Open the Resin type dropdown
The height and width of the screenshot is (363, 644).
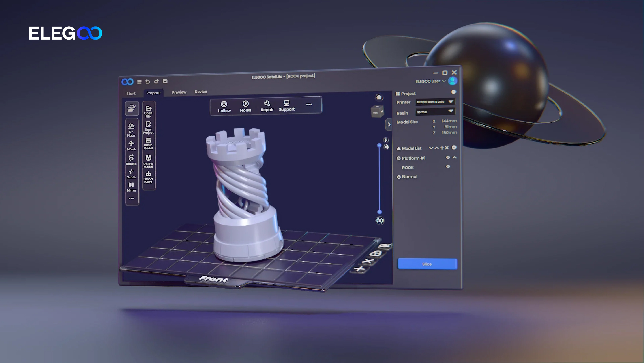click(x=435, y=111)
